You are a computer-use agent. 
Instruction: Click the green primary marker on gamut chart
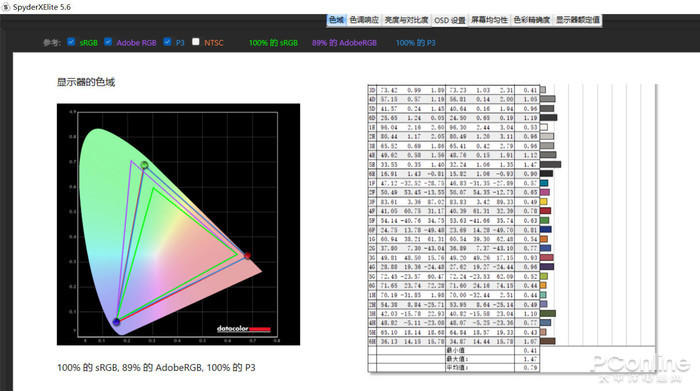click(x=144, y=165)
